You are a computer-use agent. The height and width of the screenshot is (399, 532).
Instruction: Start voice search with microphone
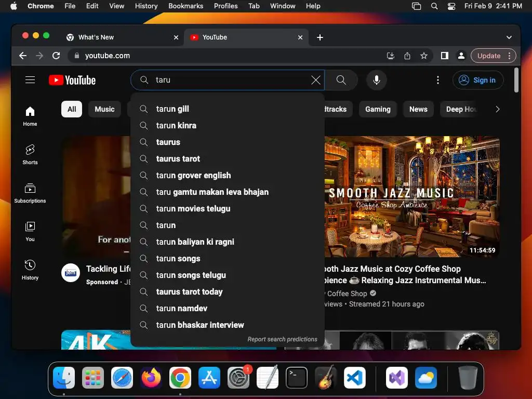tap(376, 80)
